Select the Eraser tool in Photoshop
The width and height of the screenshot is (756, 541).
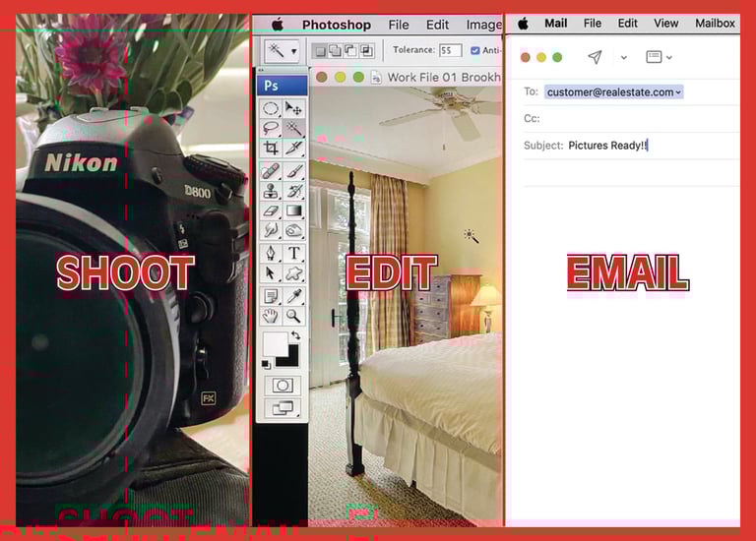(x=271, y=211)
